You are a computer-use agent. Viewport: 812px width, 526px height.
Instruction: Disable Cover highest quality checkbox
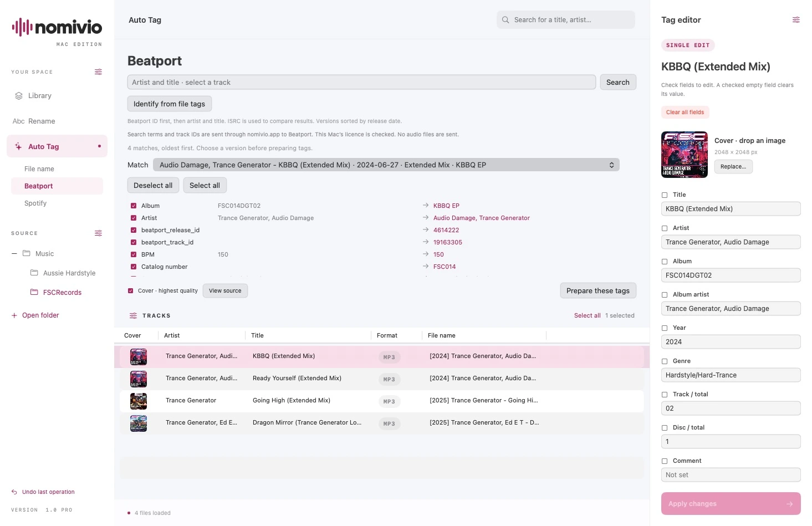tap(131, 290)
